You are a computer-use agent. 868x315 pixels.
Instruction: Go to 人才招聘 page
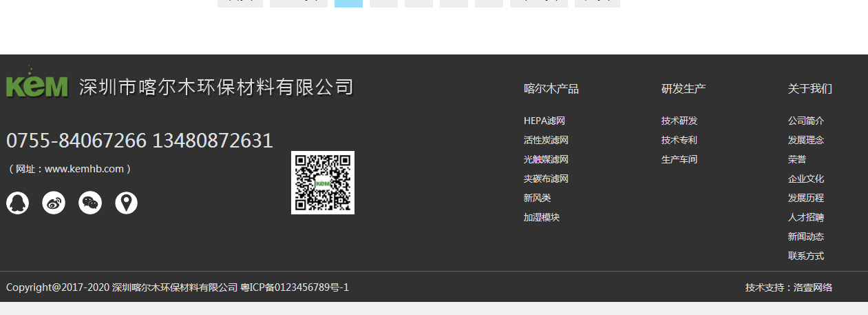point(805,217)
